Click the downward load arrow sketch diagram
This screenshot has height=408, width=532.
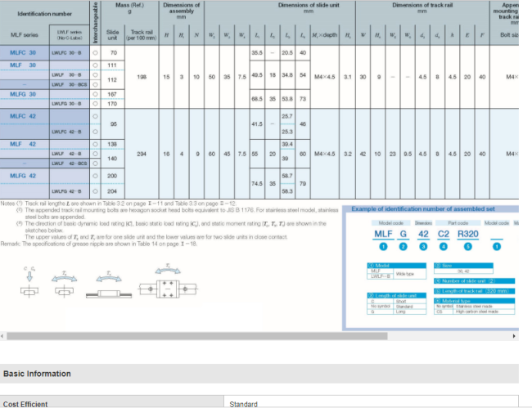pos(30,282)
